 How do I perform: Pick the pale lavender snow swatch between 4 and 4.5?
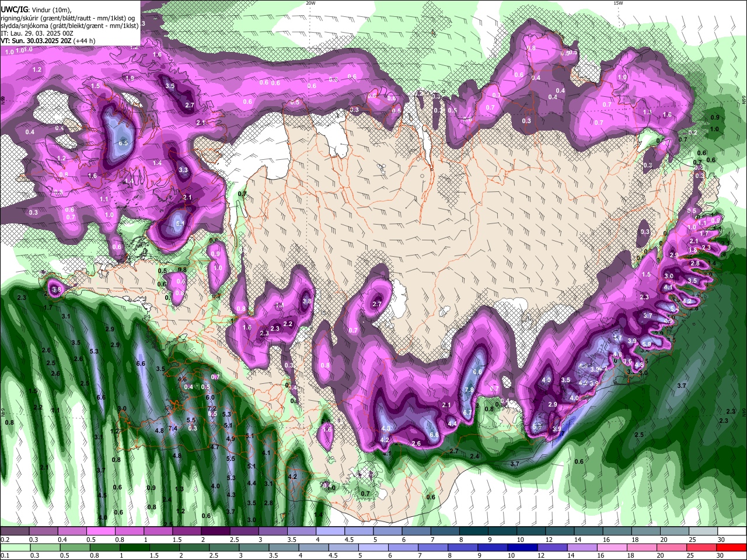click(x=330, y=531)
